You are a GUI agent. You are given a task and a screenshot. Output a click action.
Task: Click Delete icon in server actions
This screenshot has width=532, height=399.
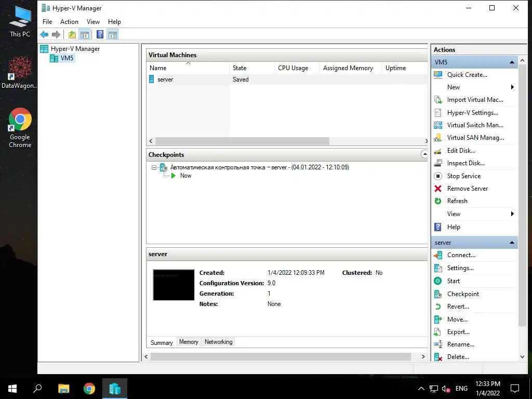[x=438, y=357]
